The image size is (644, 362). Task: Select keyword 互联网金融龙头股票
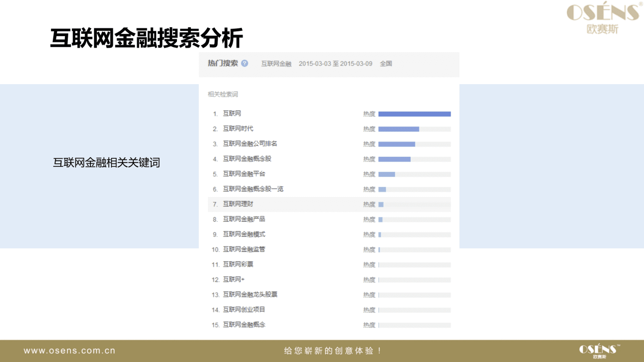250,295
